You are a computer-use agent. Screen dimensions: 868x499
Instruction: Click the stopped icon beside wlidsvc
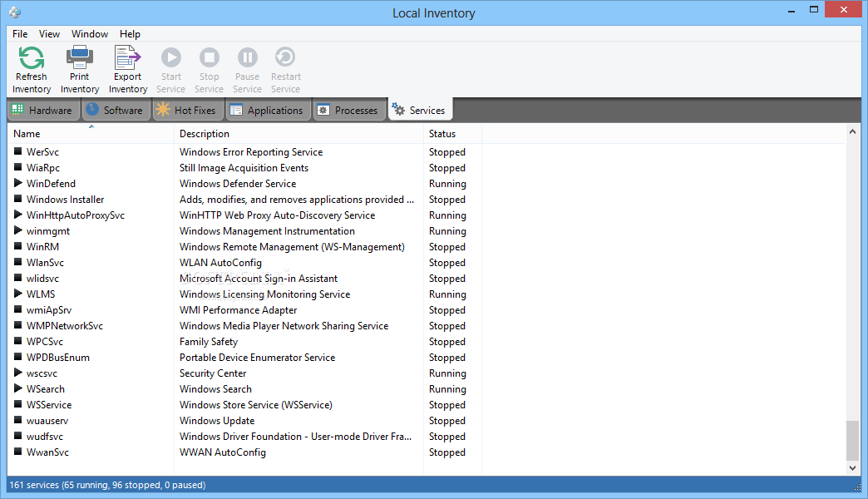click(18, 278)
